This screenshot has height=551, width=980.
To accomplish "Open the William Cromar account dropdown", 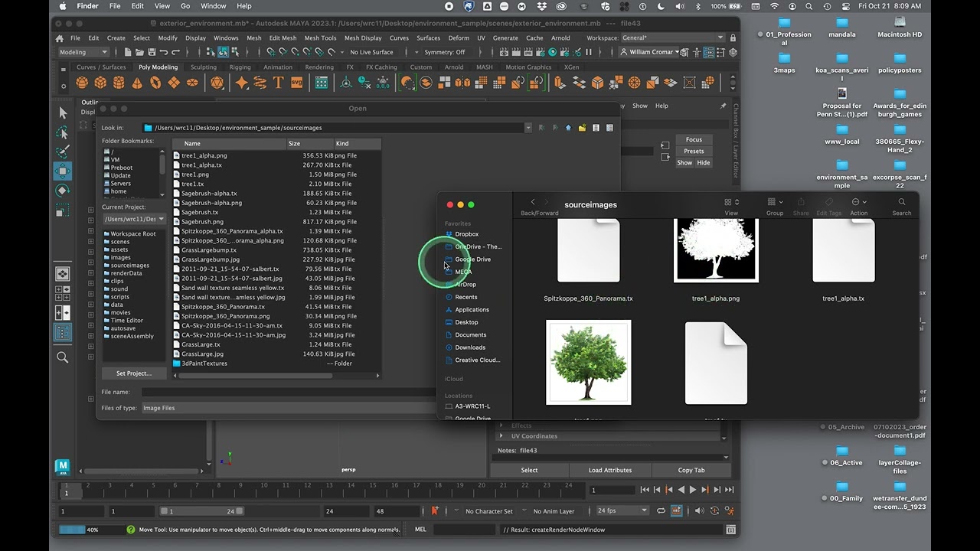I will tap(651, 52).
